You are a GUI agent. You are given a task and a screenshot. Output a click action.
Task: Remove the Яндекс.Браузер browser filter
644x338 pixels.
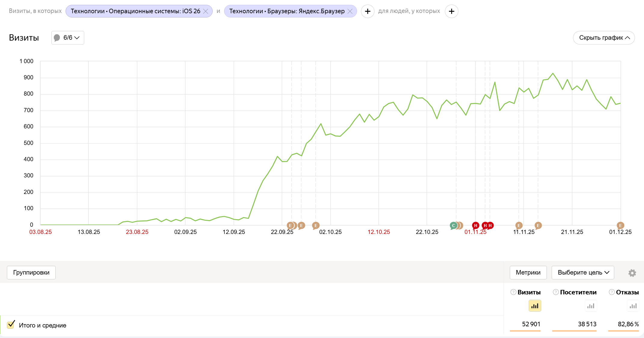[x=350, y=11]
